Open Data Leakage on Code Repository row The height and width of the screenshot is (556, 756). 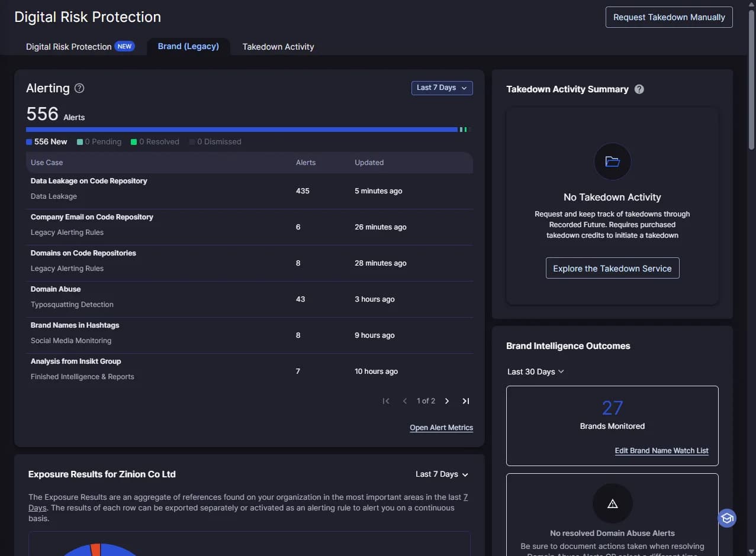tap(249, 191)
